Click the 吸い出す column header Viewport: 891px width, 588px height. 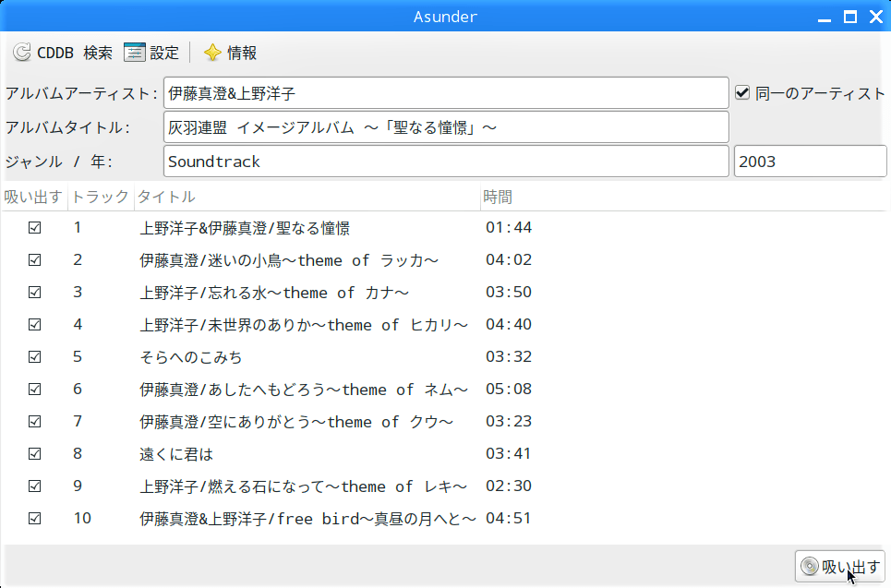point(34,197)
